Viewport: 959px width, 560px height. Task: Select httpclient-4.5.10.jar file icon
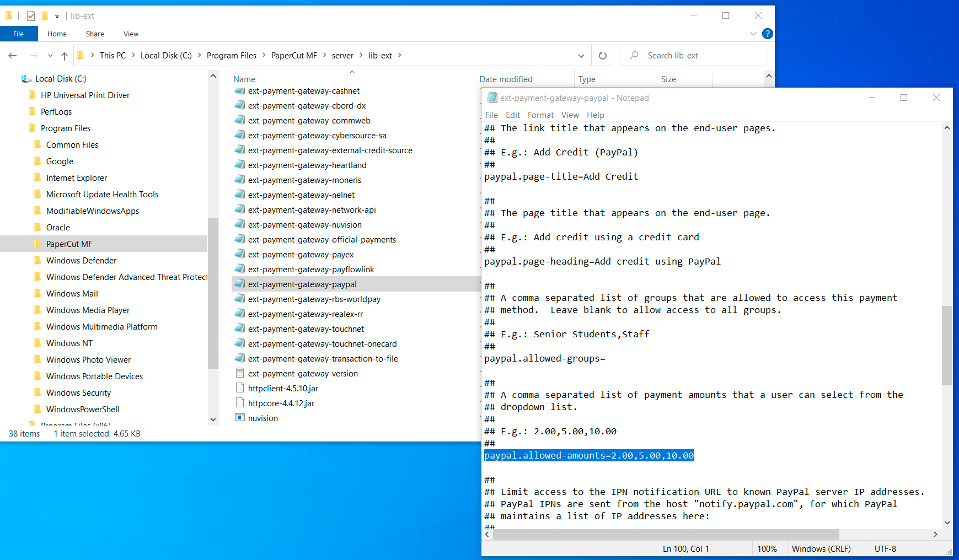tap(239, 389)
